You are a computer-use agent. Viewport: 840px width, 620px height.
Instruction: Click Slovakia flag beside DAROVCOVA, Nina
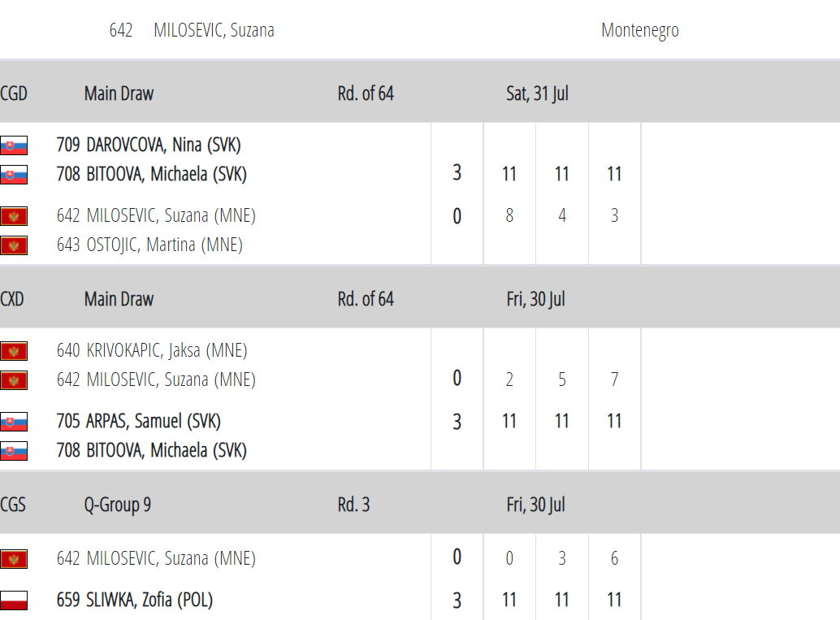pyautogui.click(x=14, y=145)
